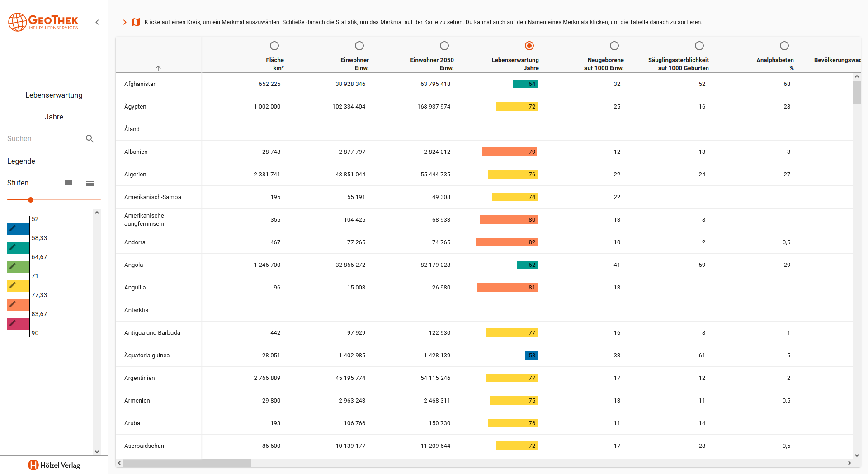Select the Säuglingssterblichkeit radio button
Viewport: 868px width, 474px height.
point(699,46)
